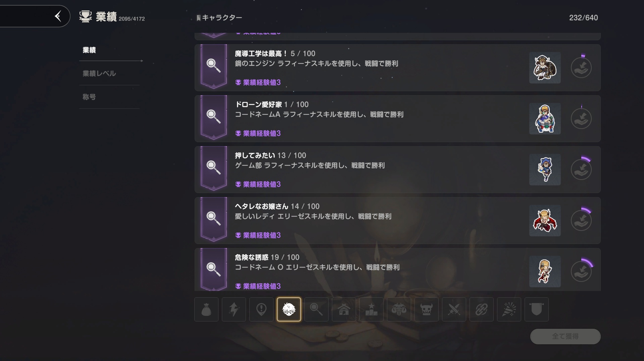This screenshot has height=361, width=644.
Task: Claim reward for 魔導工学は最高！ achievement
Action: click(x=581, y=68)
